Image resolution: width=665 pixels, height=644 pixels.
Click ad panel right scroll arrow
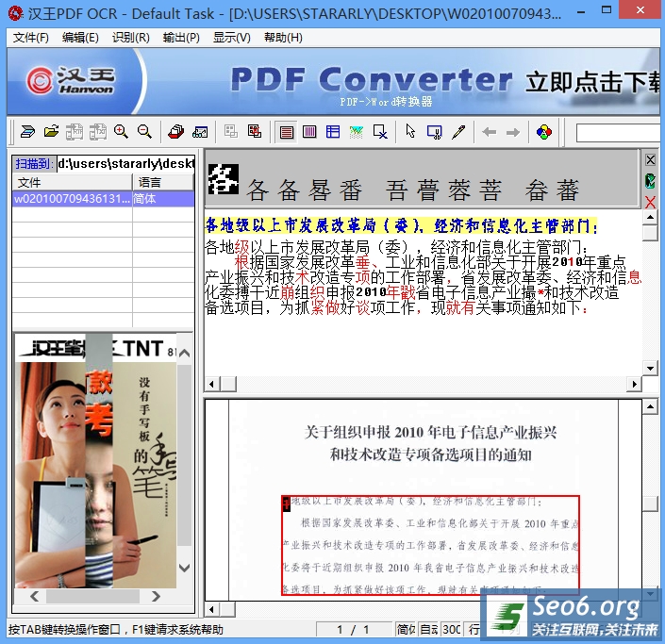[156, 597]
